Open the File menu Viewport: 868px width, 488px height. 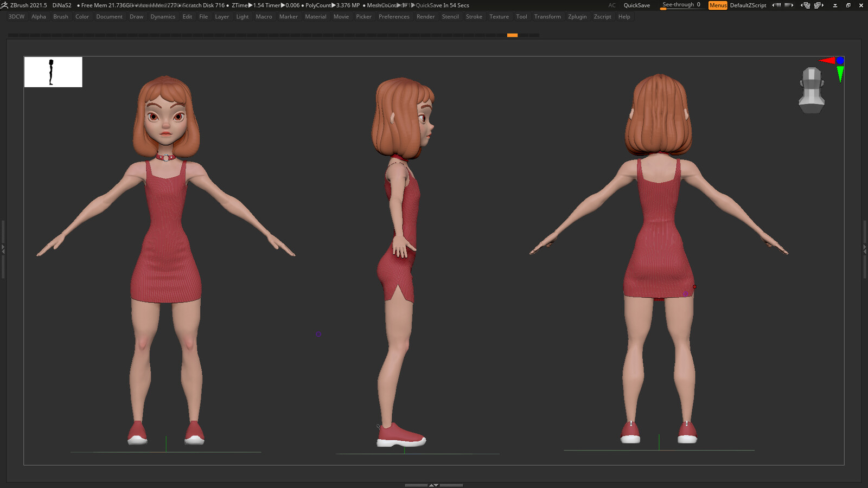(x=203, y=17)
